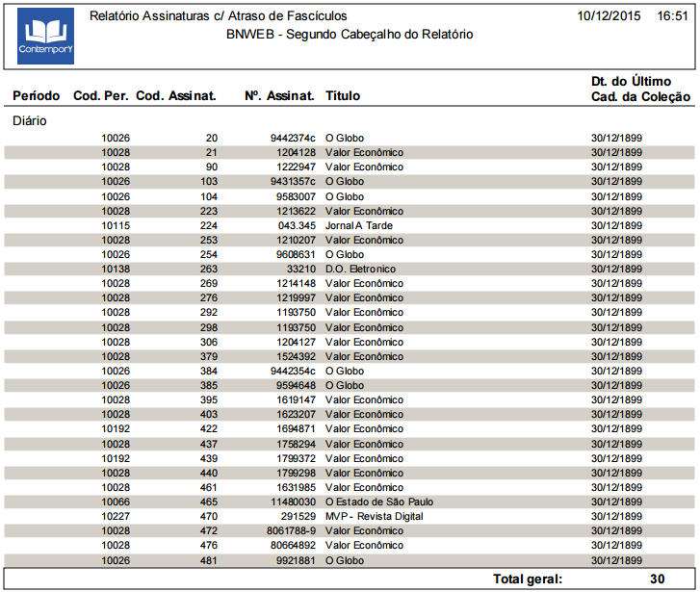
Task: Click subscription number 1799298
Action: tap(296, 474)
